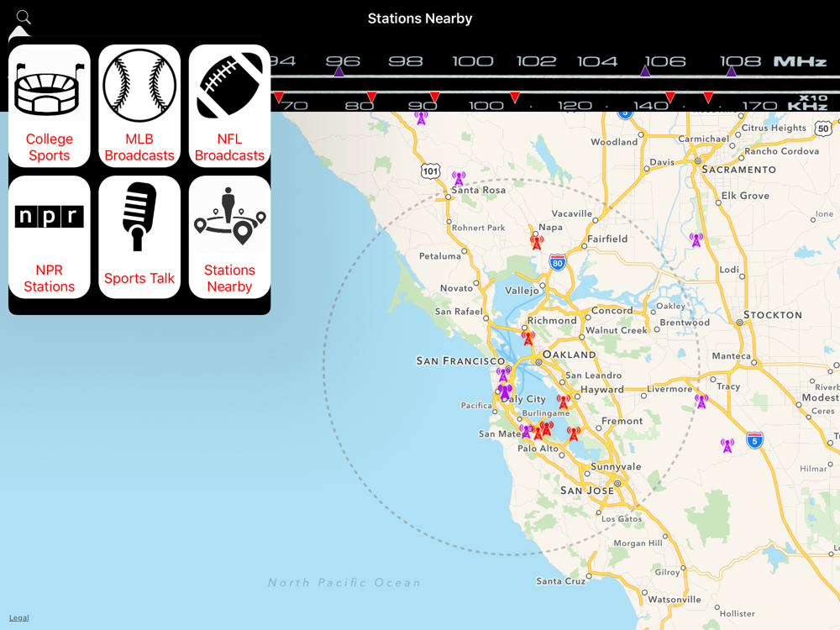Open MLB Broadcasts category
The height and width of the screenshot is (630, 840).
(x=139, y=106)
